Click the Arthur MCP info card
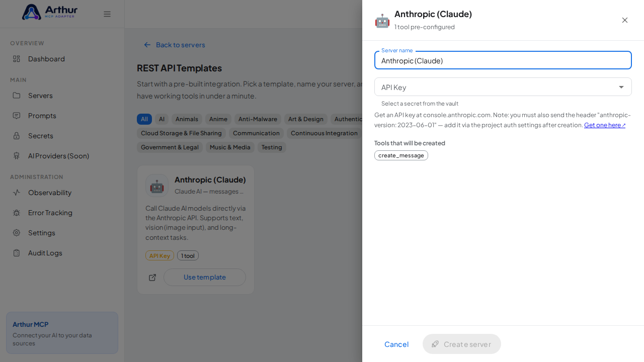This screenshot has width=644, height=362. tap(62, 333)
